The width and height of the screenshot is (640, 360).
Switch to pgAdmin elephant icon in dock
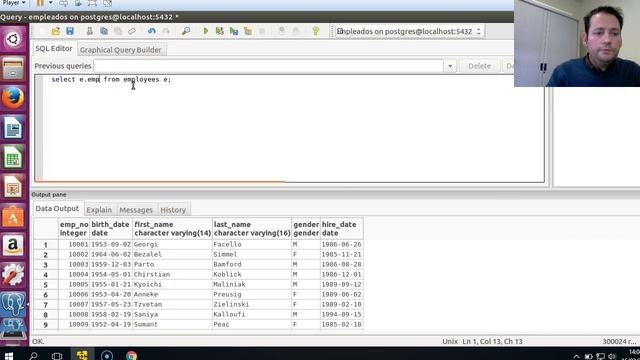[13, 304]
